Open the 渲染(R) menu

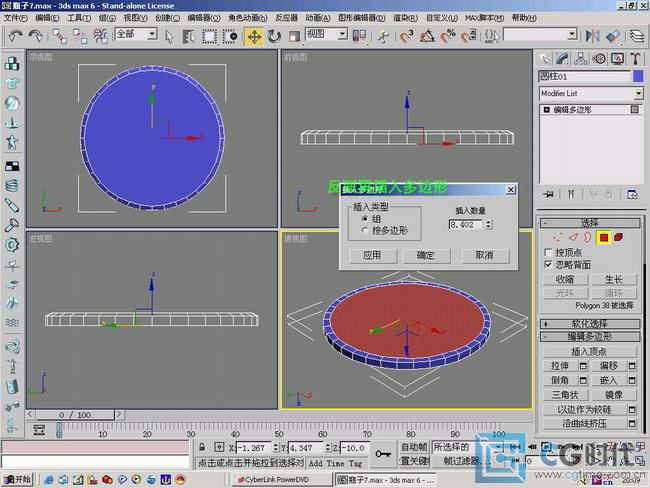(405, 18)
